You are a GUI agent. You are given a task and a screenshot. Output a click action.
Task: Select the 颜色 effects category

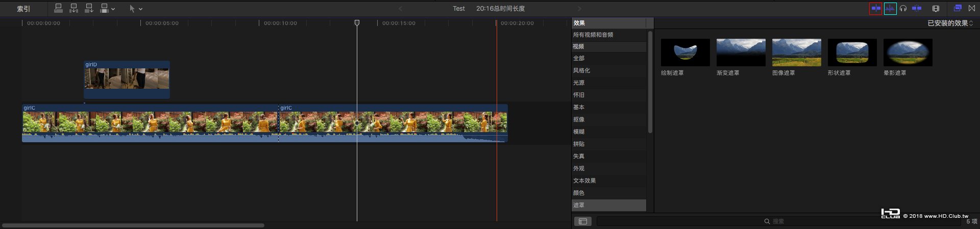pyautogui.click(x=608, y=193)
